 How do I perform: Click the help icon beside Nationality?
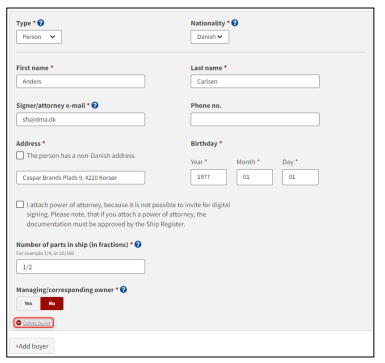tap(235, 23)
